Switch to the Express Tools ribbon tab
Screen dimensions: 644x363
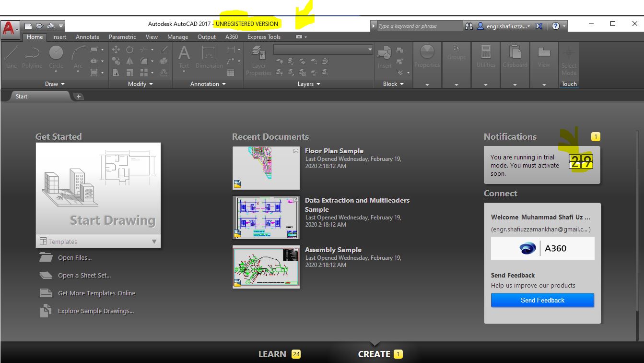click(x=263, y=36)
